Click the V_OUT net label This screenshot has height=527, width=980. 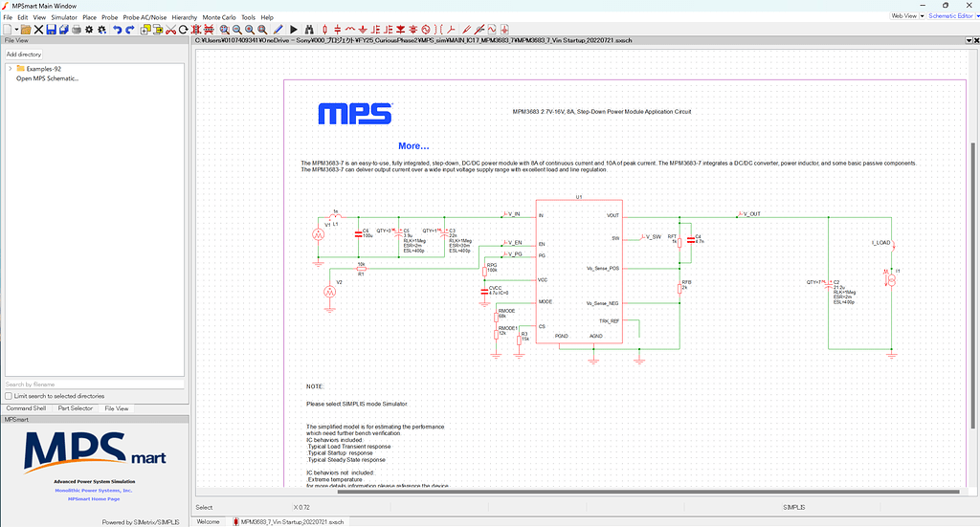751,214
